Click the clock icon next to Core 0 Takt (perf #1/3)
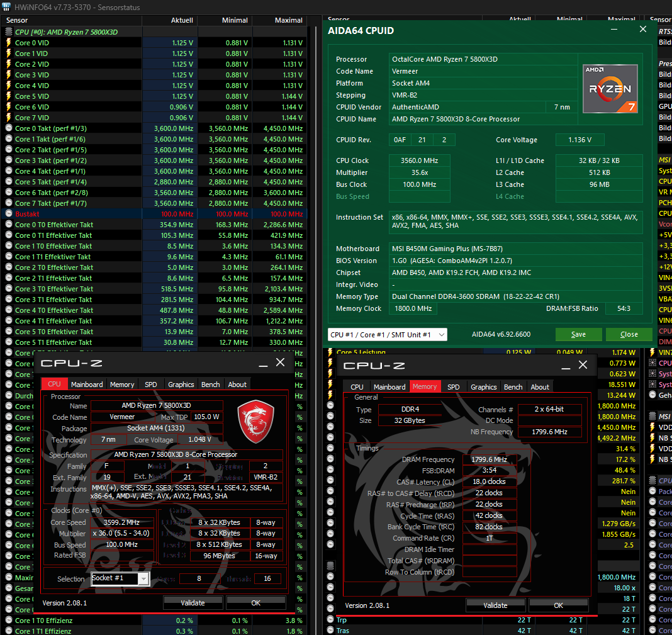Image resolution: width=672 pixels, height=635 pixels. 9,128
